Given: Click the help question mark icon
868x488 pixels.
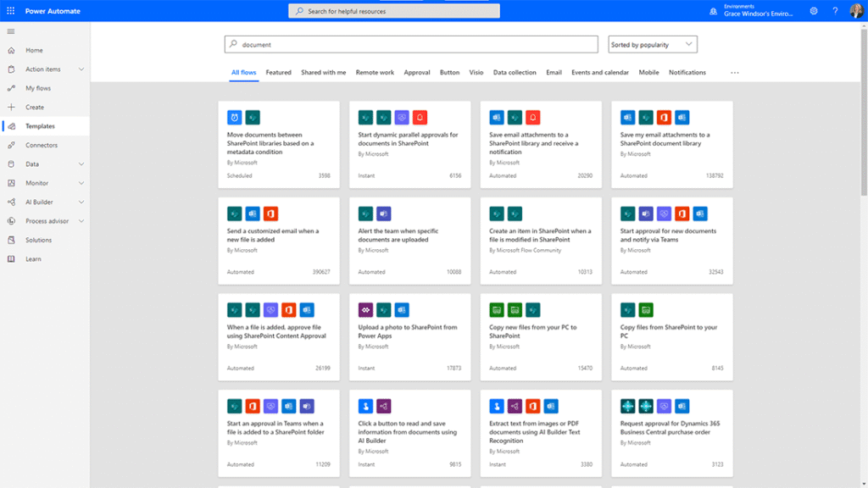Looking at the screenshot, I should [x=835, y=11].
